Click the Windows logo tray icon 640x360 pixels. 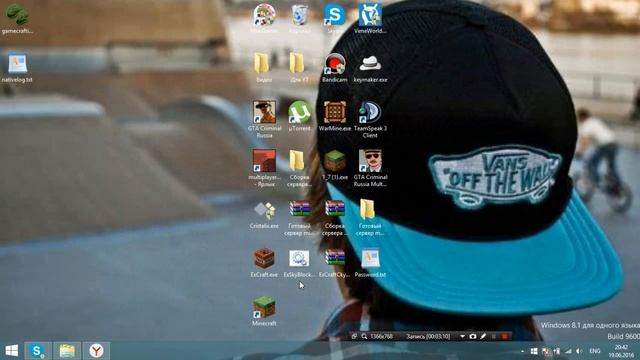click(534, 351)
